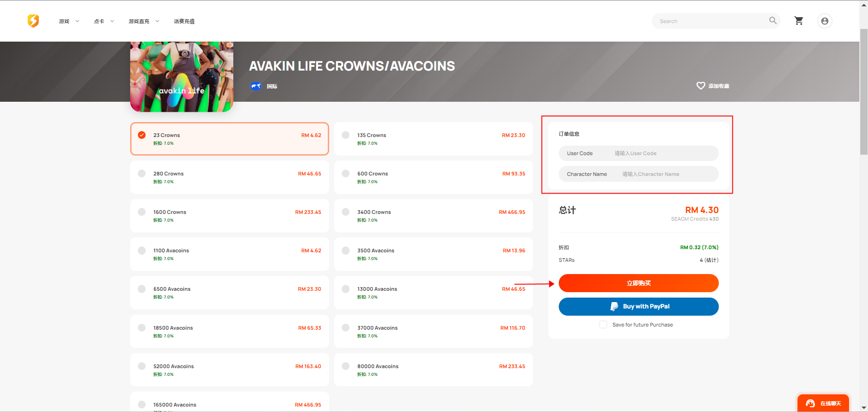The height and width of the screenshot is (412, 868).
Task: Select the 1100 Avacoins option
Action: click(230, 254)
